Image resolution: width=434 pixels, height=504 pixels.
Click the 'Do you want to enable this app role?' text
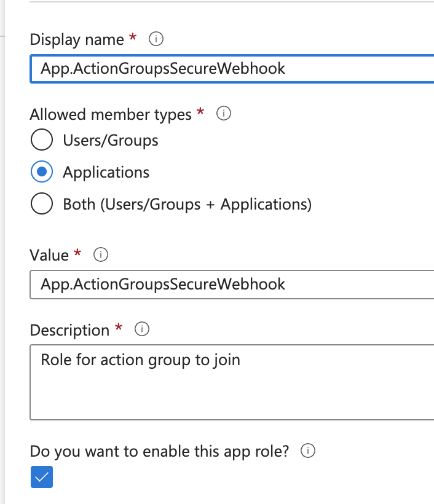coord(159,451)
